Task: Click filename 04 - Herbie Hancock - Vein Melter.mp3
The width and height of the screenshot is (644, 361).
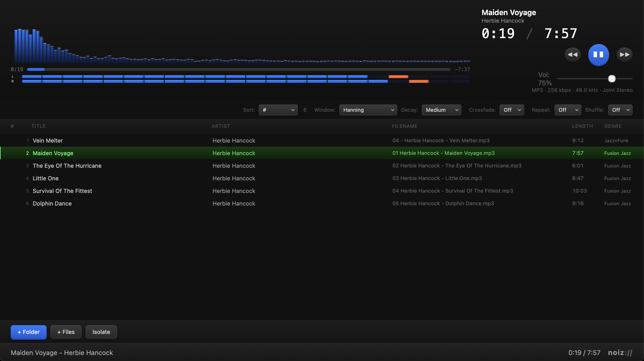Action: [441, 140]
